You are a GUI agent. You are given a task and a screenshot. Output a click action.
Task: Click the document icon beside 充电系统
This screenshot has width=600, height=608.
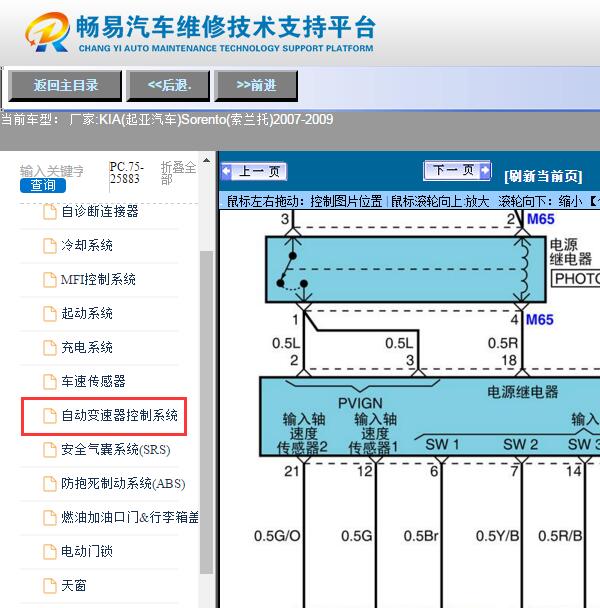pos(50,347)
